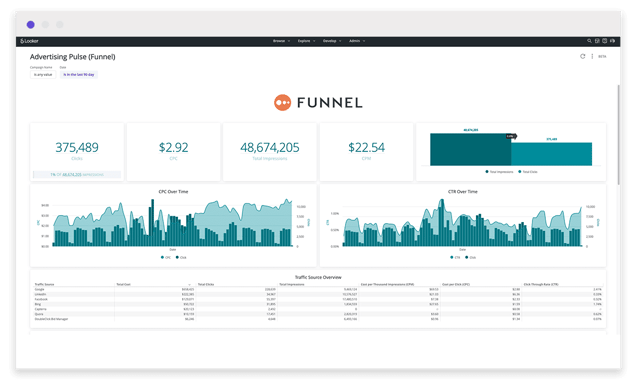
Task: Toggle the CTR legend item under CTR Over Time
Action: click(455, 258)
